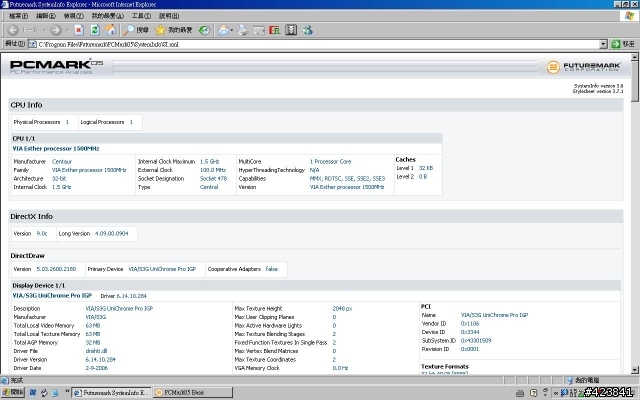The image size is (640, 400).
Task: Click 'MMX, RDTSC, SSE, SSE2, SSE3' capabilities
Action: (x=347, y=179)
